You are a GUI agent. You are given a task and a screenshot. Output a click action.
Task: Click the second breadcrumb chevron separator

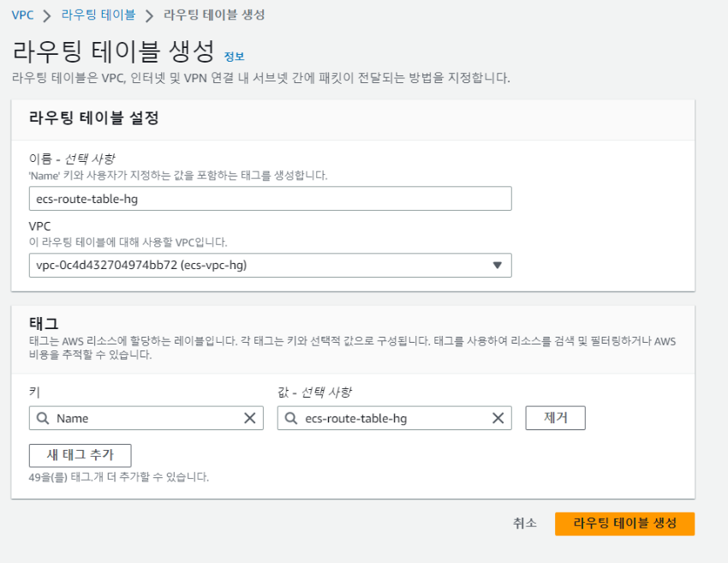(149, 15)
